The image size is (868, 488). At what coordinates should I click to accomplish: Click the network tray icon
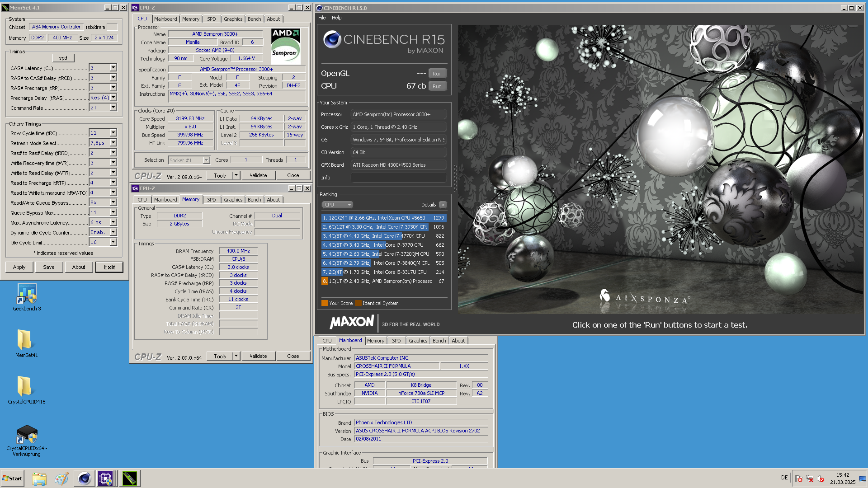coord(810,479)
